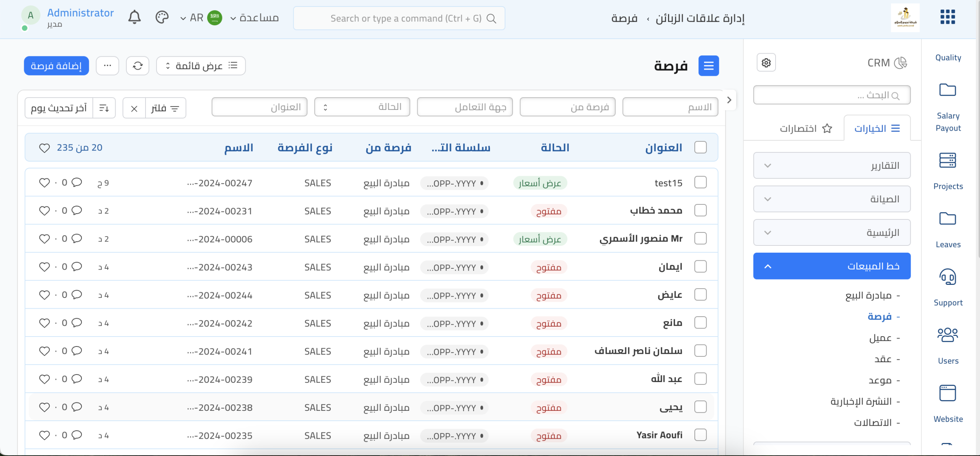Image resolution: width=980 pixels, height=456 pixels.
Task: Click the إضافة فرصة button
Action: (x=56, y=66)
